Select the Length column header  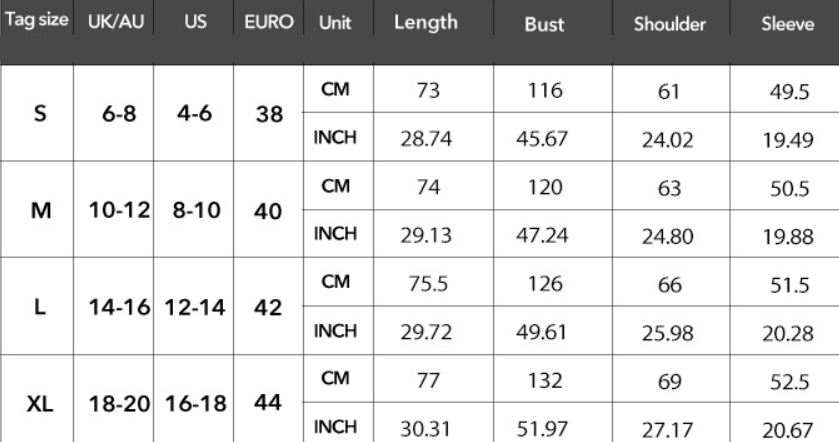(x=426, y=22)
